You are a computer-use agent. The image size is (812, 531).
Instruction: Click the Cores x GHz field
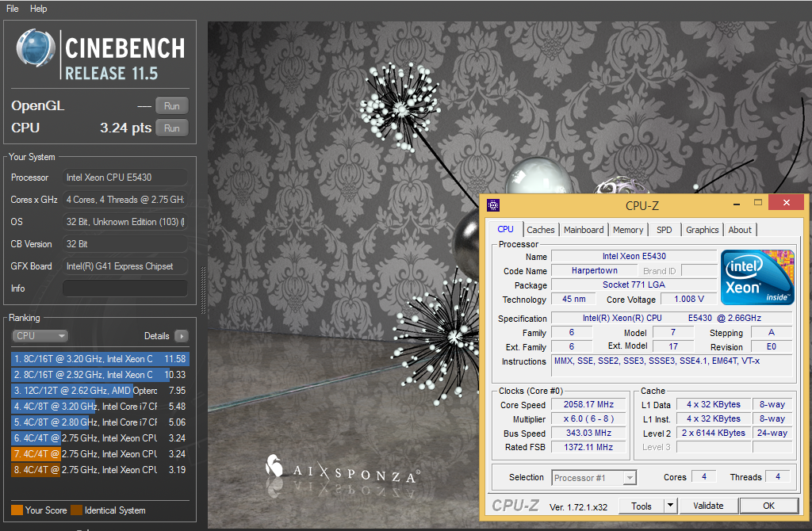[124, 200]
